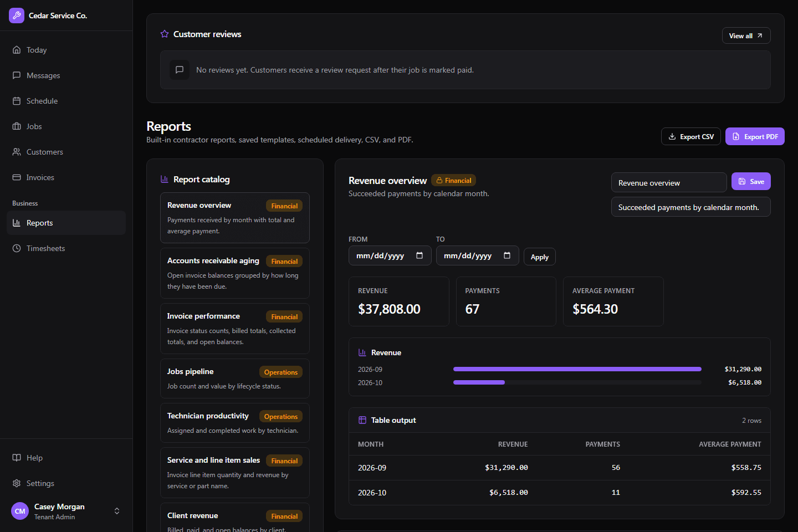The width and height of the screenshot is (798, 532).
Task: Select the Revenue overview report card
Action: (235, 218)
